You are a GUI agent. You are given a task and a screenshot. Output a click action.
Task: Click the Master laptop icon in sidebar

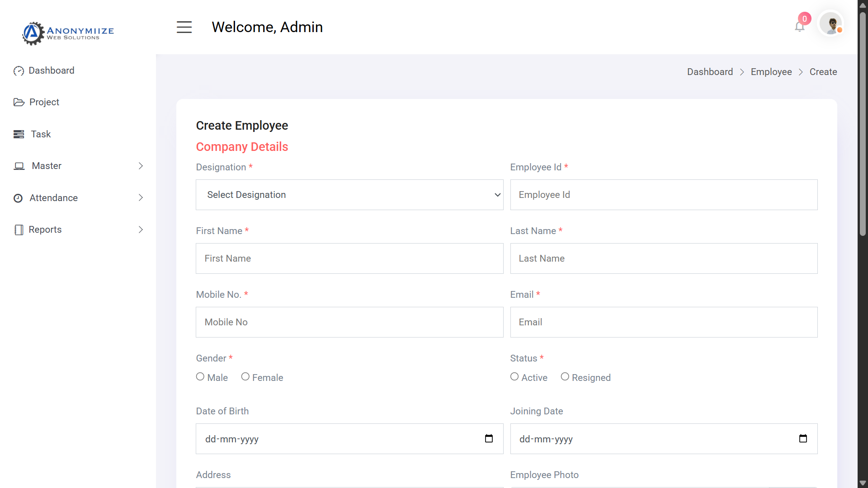tap(19, 166)
